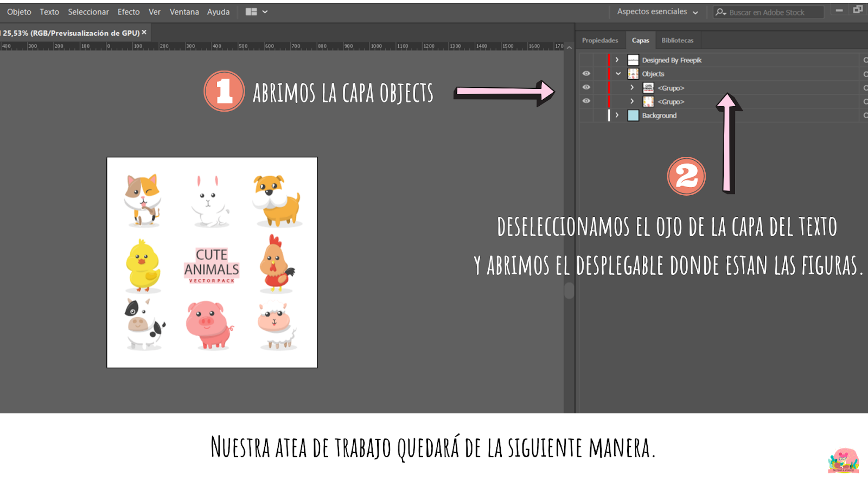Screen dimensions: 868x488
Task: Open the Ventana menu
Action: 184,11
